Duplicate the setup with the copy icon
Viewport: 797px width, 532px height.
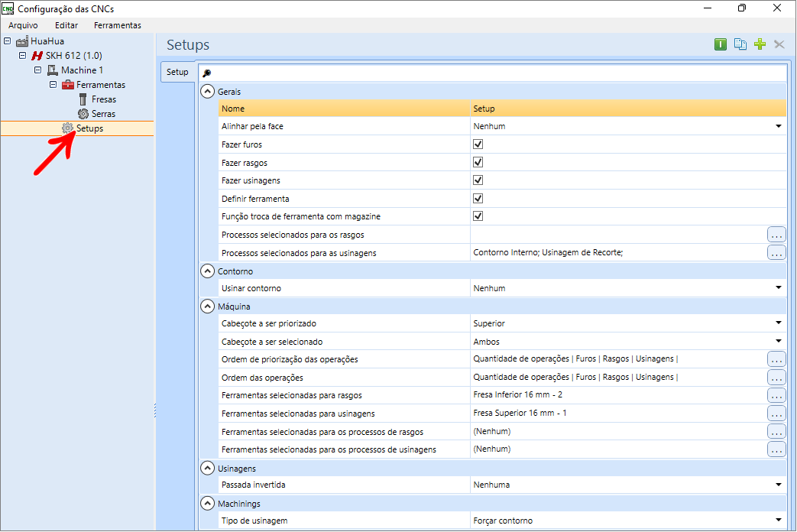[740, 45]
